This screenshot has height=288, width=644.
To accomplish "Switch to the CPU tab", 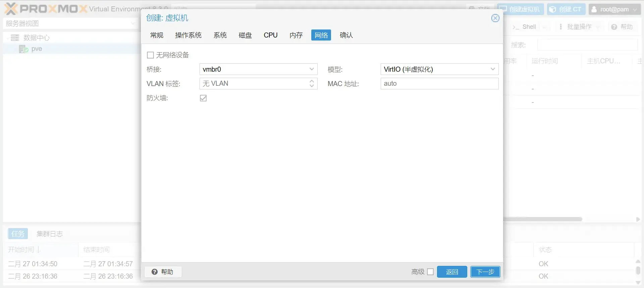I will click(270, 35).
